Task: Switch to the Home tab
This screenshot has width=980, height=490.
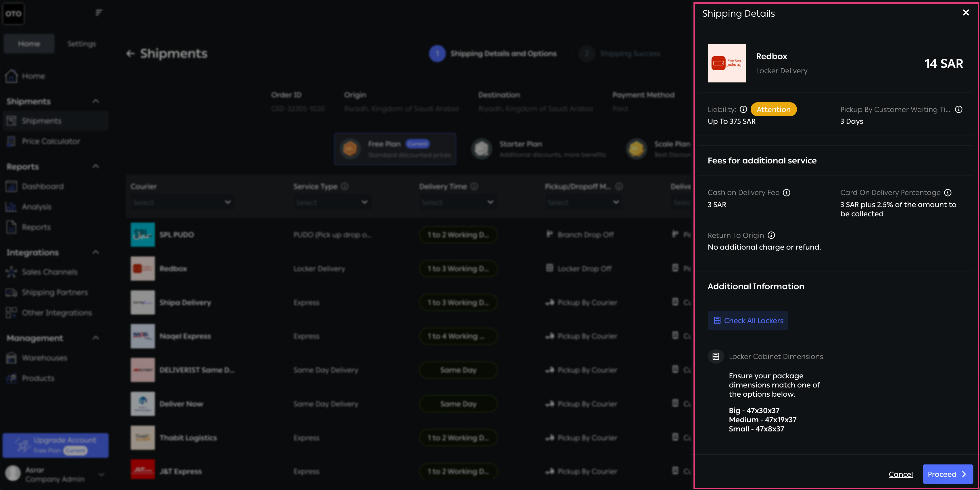Action: pos(29,44)
